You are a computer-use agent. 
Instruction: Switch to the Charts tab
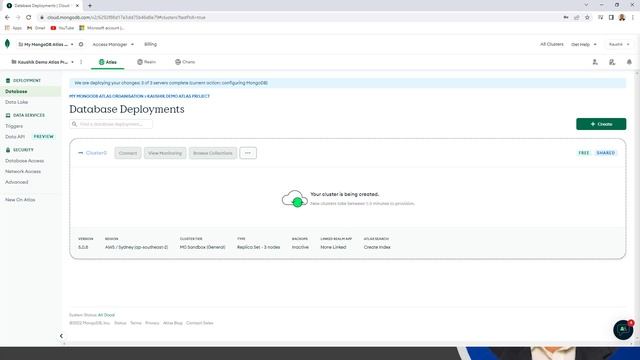(185, 62)
